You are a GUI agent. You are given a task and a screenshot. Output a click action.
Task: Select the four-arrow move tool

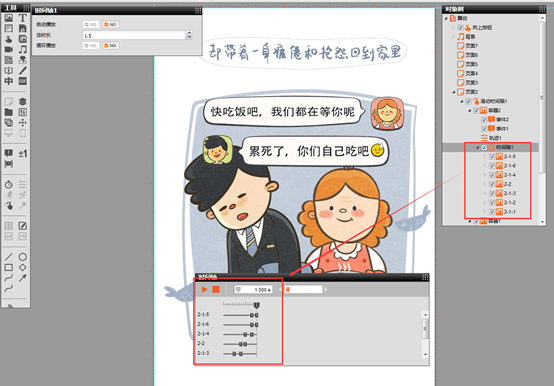23,123
